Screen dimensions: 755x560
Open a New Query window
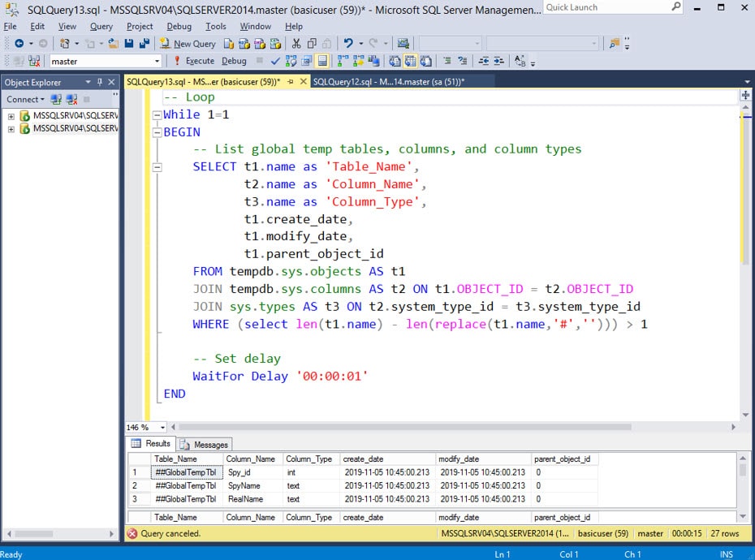click(188, 43)
